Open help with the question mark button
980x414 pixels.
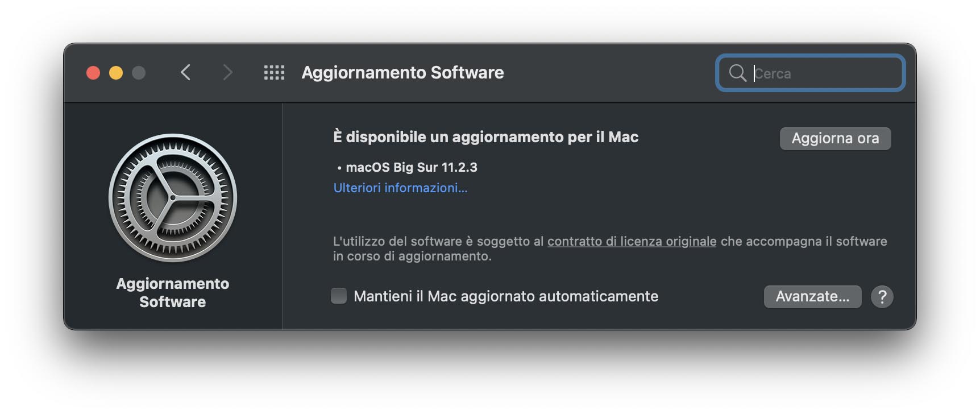(882, 297)
